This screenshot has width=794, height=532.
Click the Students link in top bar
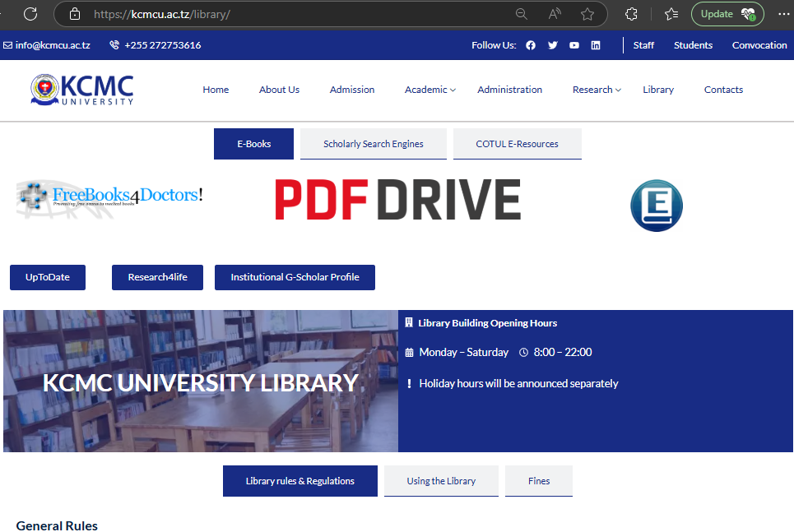click(693, 45)
